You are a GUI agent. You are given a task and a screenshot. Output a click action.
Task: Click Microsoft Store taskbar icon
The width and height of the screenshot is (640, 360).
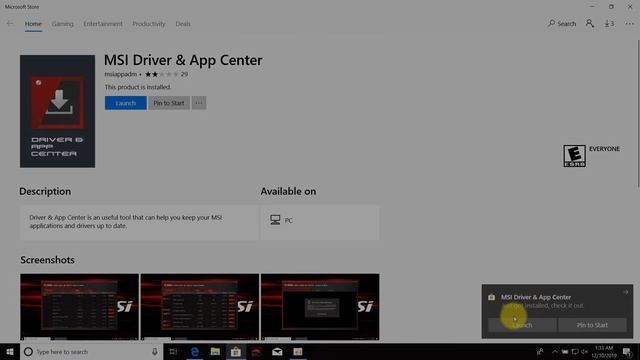pyautogui.click(x=236, y=352)
